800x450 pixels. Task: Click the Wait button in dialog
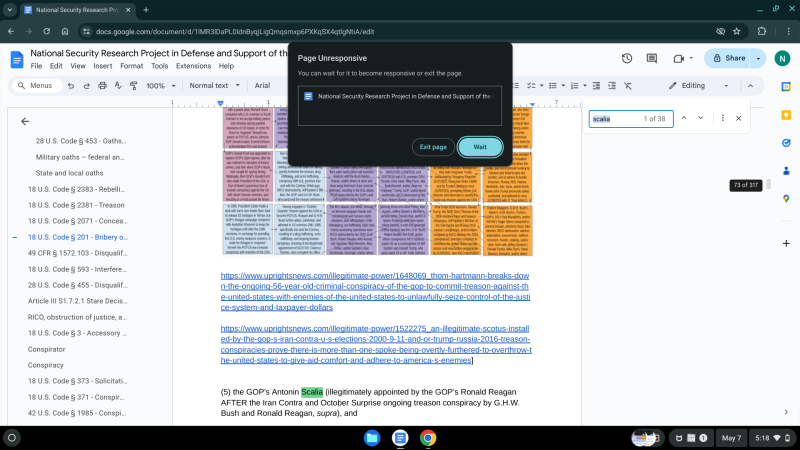pyautogui.click(x=480, y=147)
